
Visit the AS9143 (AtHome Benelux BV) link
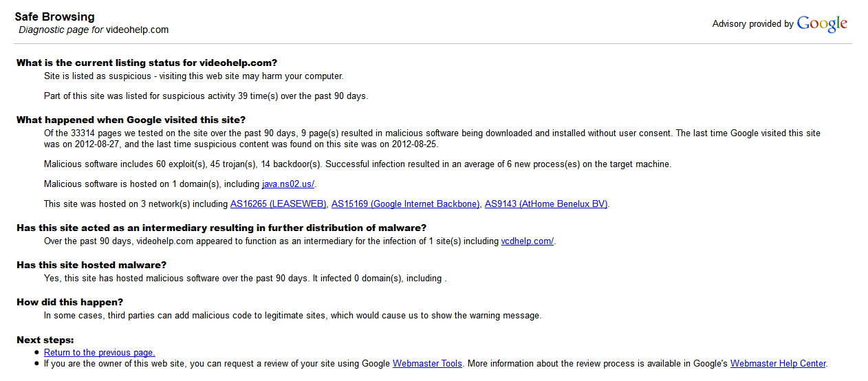pyautogui.click(x=546, y=204)
